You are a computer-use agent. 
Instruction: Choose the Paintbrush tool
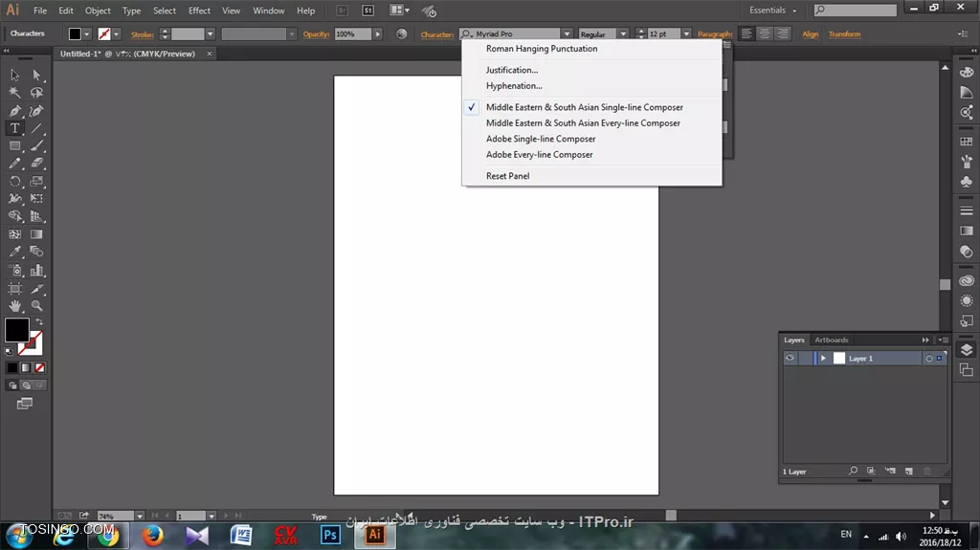[x=36, y=145]
